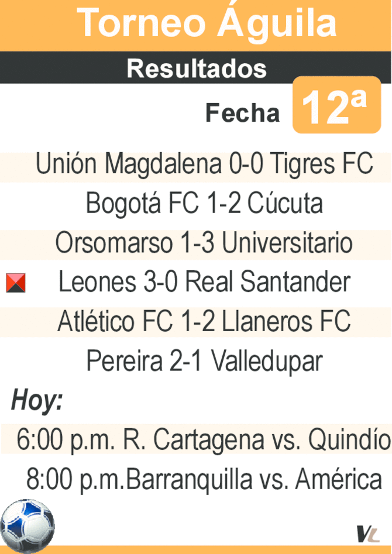Image resolution: width=392 pixels, height=554 pixels.
Task: Select Leones 3-0 Real Santander result
Action: coord(204,282)
